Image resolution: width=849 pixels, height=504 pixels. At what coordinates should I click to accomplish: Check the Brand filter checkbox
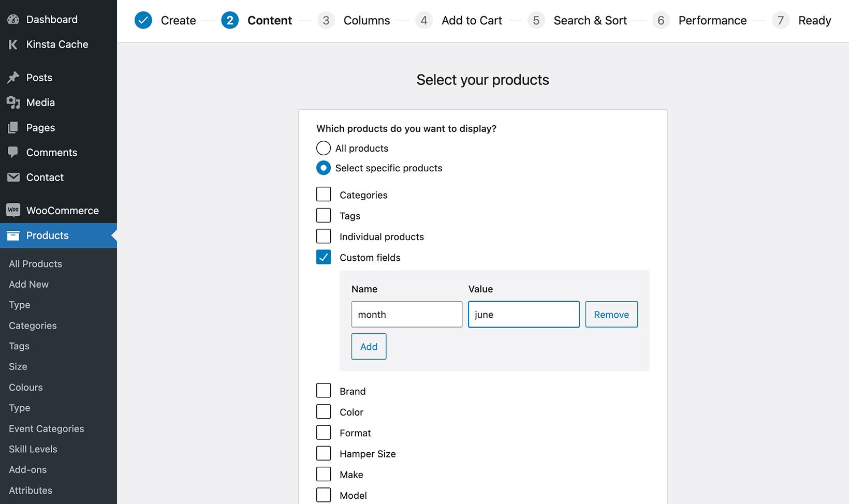[323, 390]
